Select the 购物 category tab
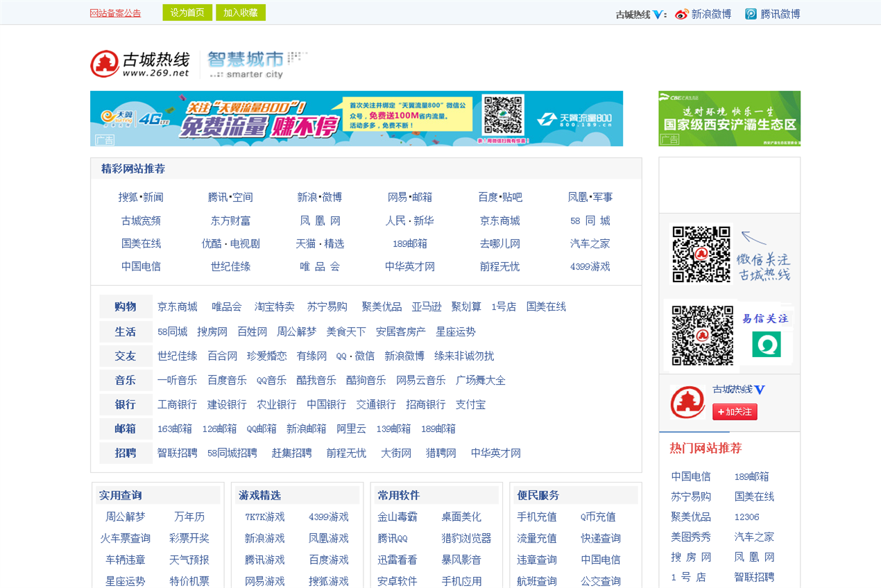The image size is (881, 588). pyautogui.click(x=126, y=306)
